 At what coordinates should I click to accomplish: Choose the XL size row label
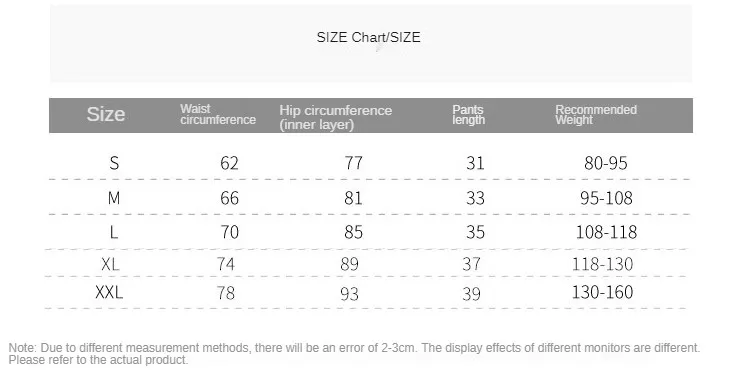(110, 264)
